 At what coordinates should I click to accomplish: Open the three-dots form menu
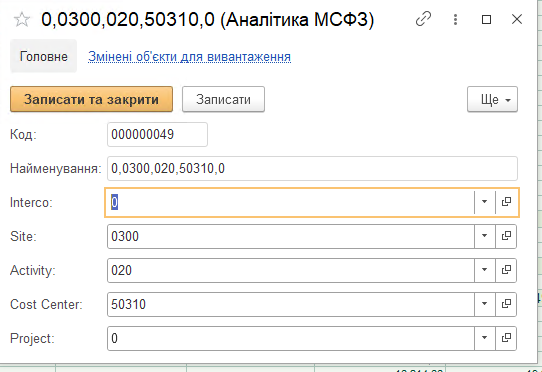[455, 19]
